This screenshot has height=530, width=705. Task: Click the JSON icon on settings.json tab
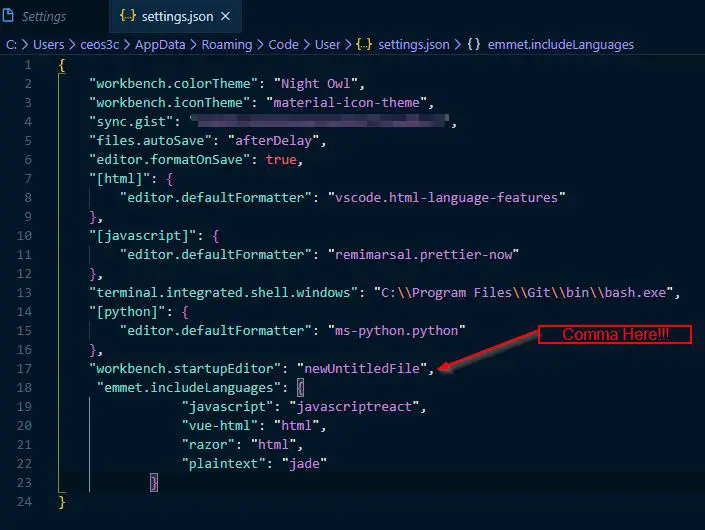click(128, 16)
